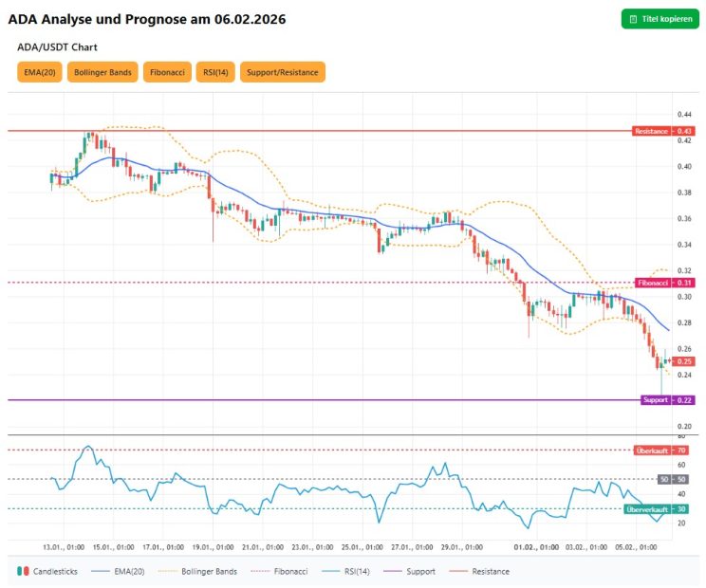Toggle the orange Fibonacci indicator button
The height and width of the screenshot is (588, 706).
(167, 72)
